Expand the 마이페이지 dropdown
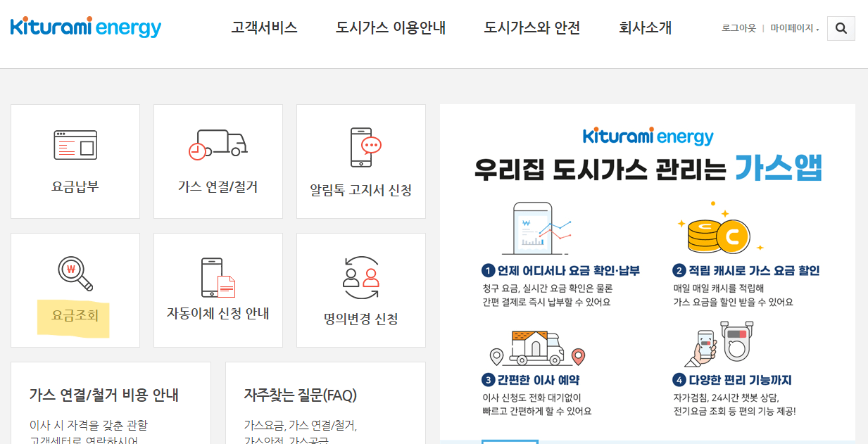Image resolution: width=868 pixels, height=444 pixels. click(793, 30)
